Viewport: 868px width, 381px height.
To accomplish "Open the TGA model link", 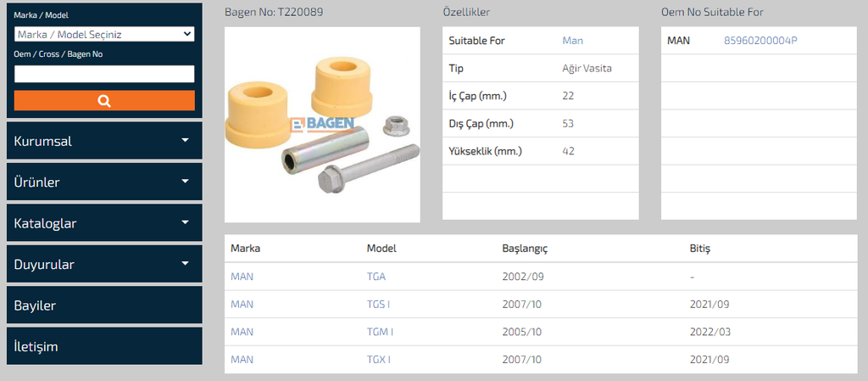I will click(x=376, y=277).
